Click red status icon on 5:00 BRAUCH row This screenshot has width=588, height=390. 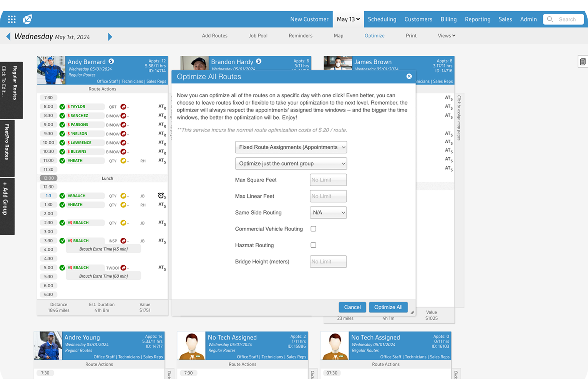pos(123,268)
